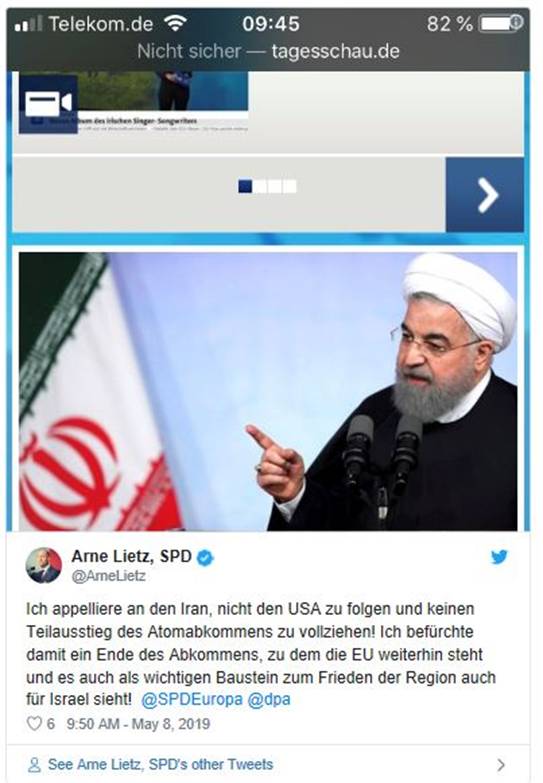Open tweet timestamp May 8, 2019
Image resolution: width=543 pixels, height=783 pixels.
[x=138, y=724]
